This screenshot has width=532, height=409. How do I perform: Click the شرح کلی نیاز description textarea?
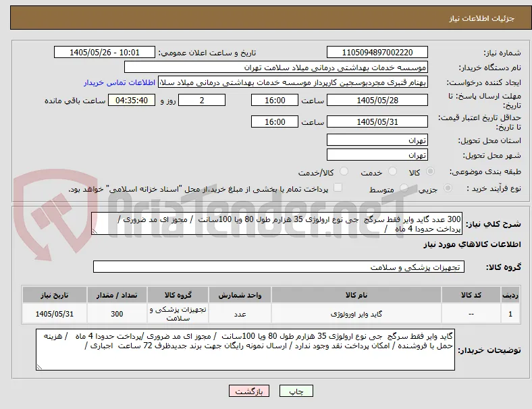[277, 224]
